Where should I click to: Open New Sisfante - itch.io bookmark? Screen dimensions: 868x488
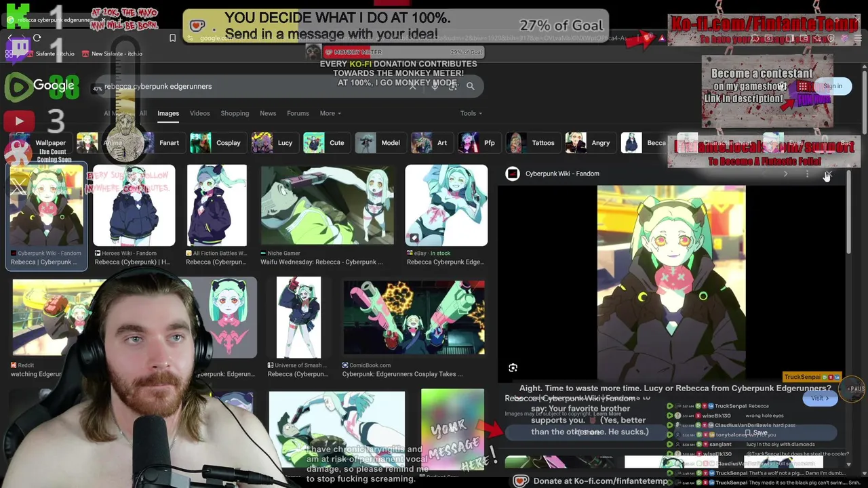pos(111,54)
